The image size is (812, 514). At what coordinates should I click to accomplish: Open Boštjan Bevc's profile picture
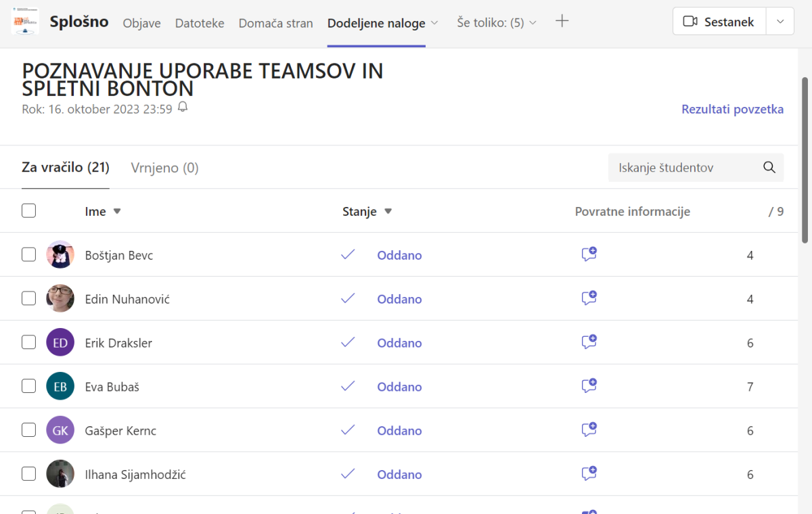[x=60, y=255]
